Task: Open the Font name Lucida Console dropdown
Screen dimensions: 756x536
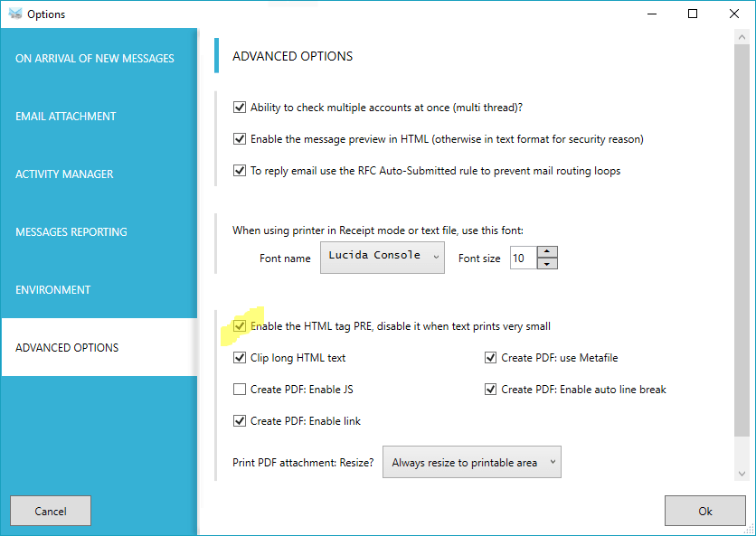Action: 383,258
